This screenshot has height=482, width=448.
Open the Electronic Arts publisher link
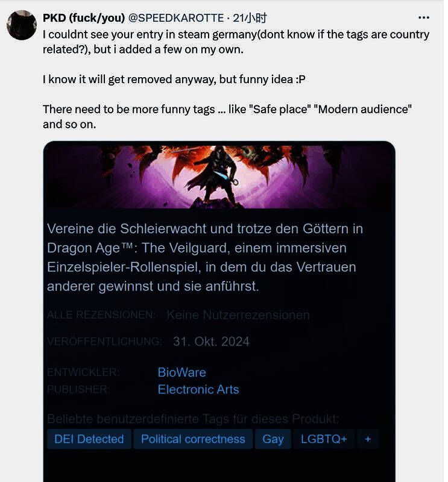pyautogui.click(x=198, y=389)
